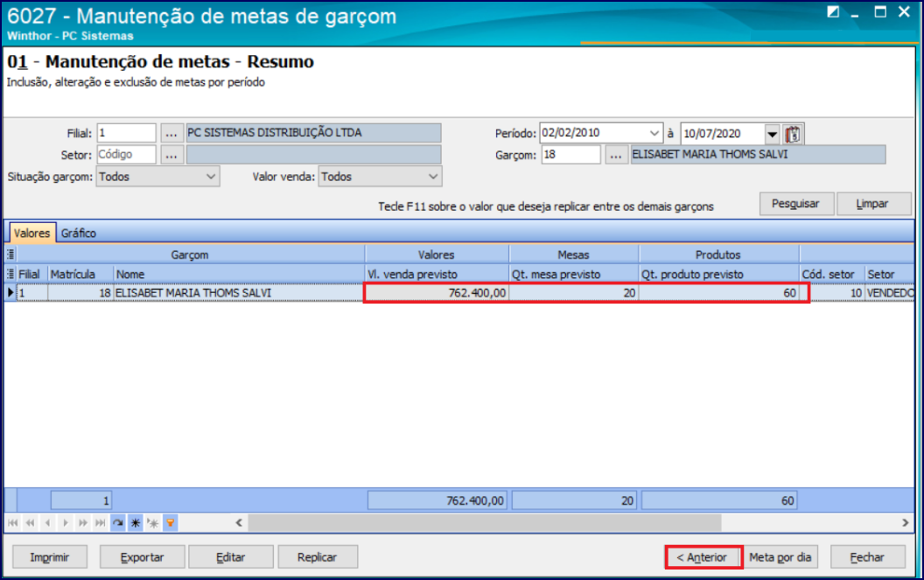This screenshot has height=580, width=924.
Task: Open the orange filter funnel icon
Action: click(171, 523)
